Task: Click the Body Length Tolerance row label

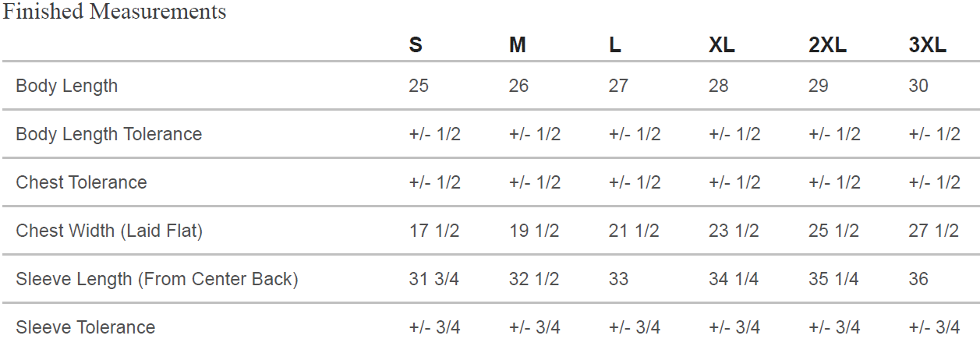Action: click(109, 134)
